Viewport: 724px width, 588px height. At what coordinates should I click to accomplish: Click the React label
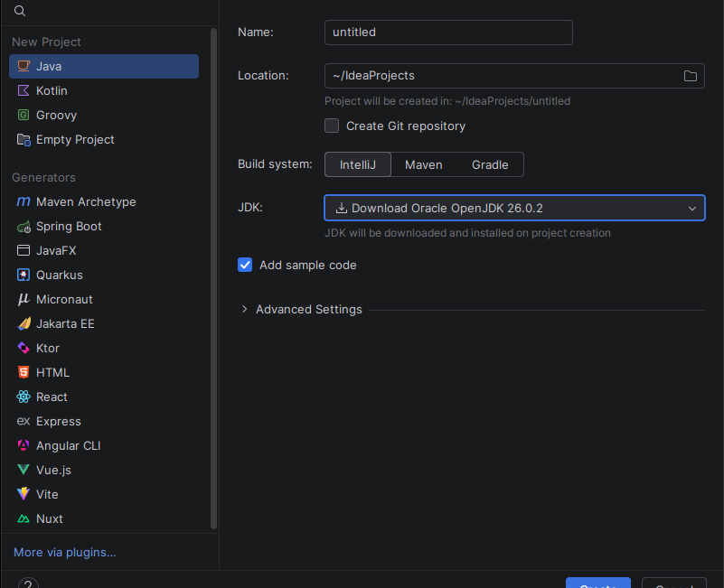52,397
